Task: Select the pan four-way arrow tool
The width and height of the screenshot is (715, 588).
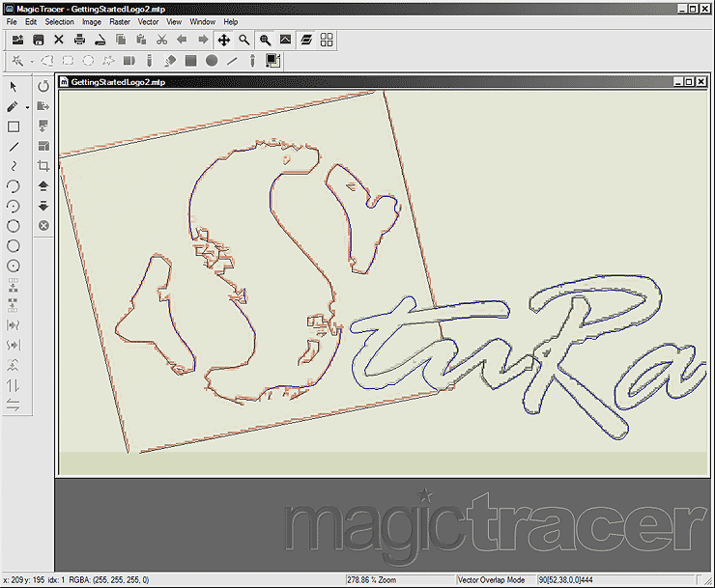Action: pos(223,41)
